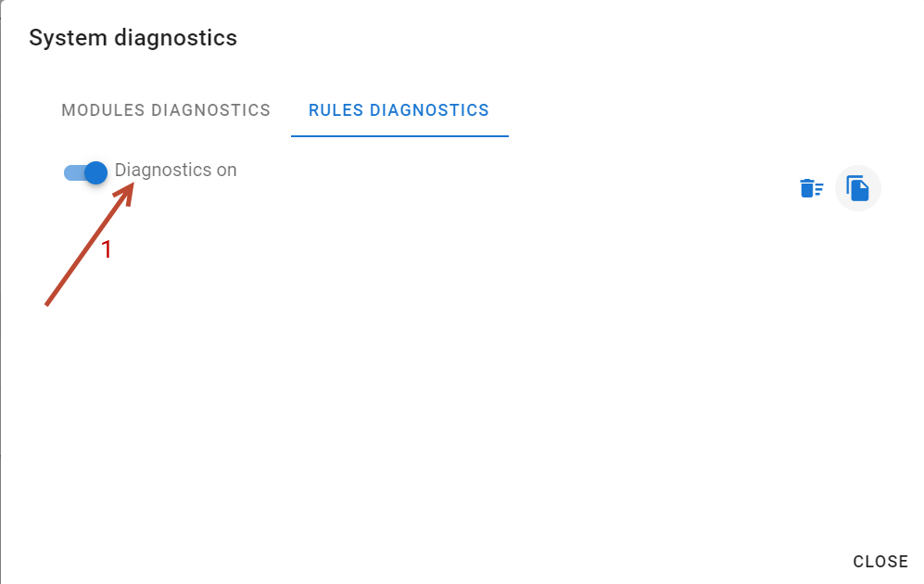The width and height of the screenshot is (924, 584).
Task: Close the System diagnostics dialog
Action: pyautogui.click(x=880, y=562)
